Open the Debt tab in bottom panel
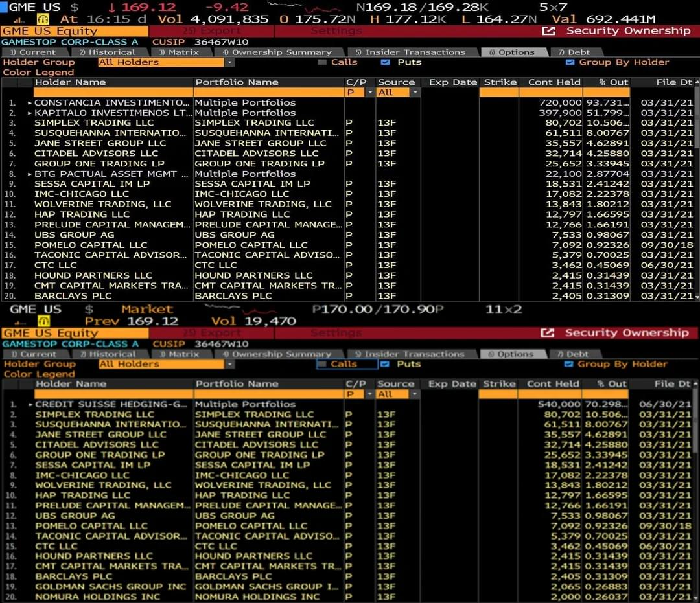The width and height of the screenshot is (700, 603). point(576,354)
